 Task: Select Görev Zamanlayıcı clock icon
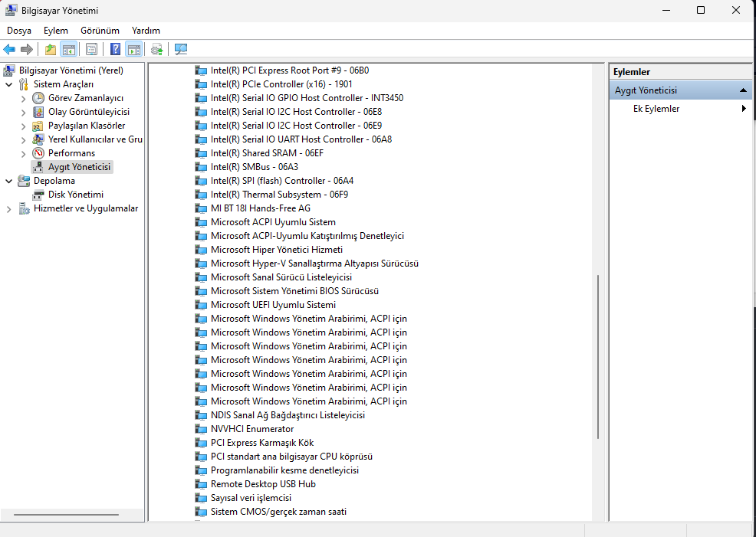(38, 98)
